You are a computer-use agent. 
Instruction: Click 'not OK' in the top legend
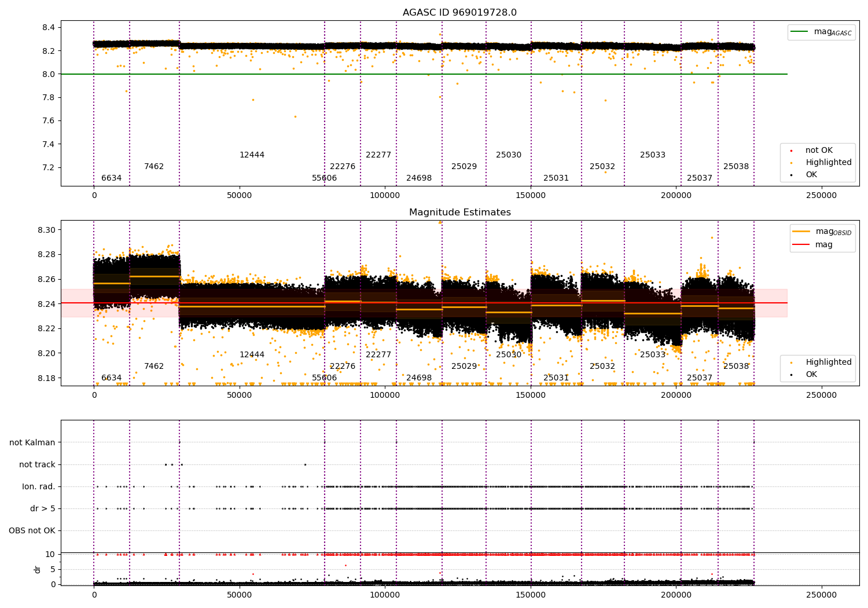818,151
